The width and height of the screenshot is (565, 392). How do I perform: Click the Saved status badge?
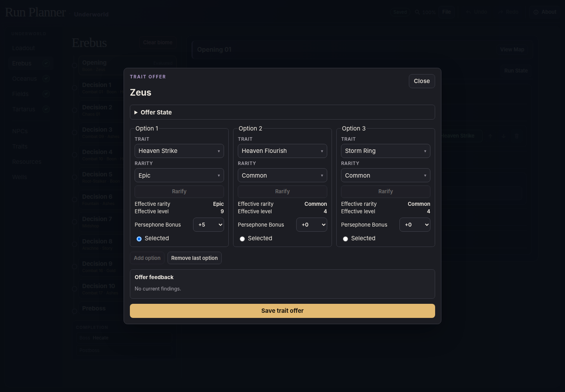[400, 12]
